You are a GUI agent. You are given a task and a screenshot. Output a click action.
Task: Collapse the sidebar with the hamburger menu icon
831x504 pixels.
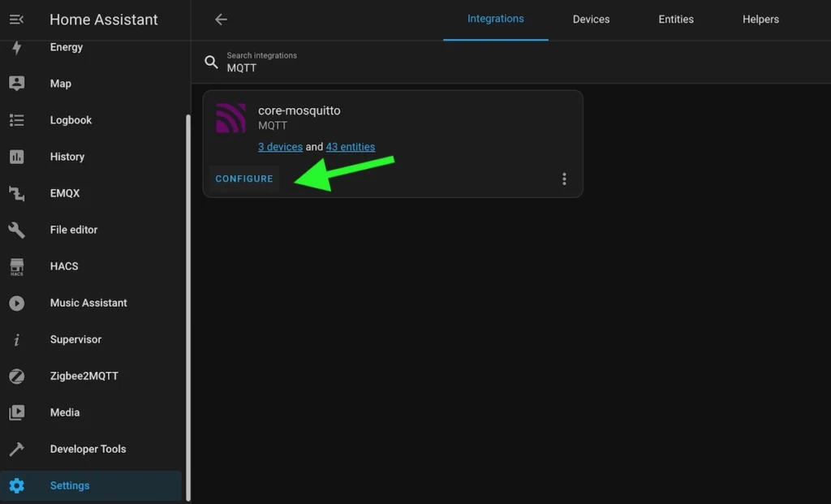(x=16, y=19)
